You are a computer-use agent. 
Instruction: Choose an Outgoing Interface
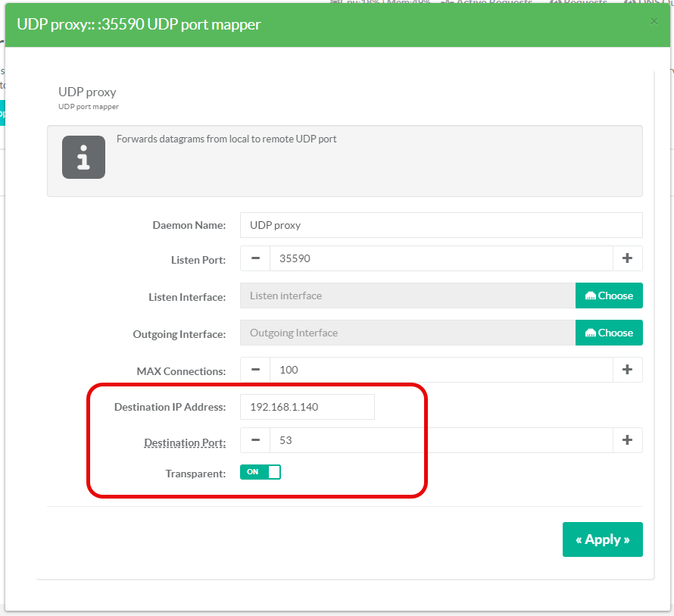609,333
